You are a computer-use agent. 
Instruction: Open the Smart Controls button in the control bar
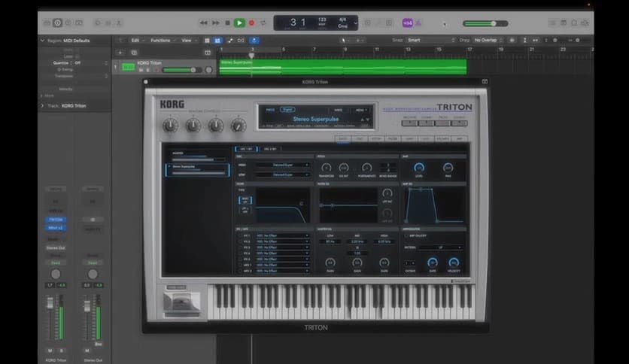point(98,23)
